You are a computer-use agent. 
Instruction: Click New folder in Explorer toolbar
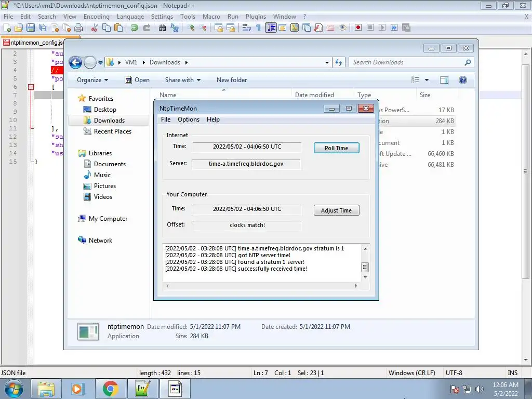click(232, 80)
